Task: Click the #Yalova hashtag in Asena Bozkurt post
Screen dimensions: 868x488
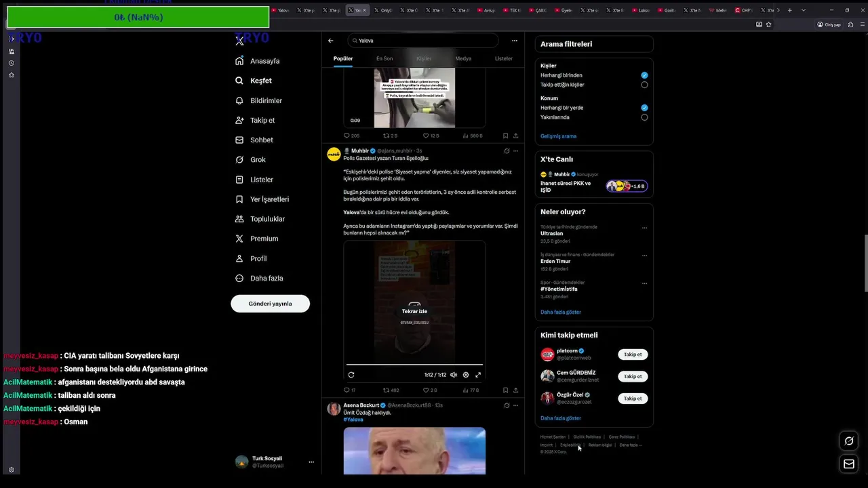Action: 353,420
